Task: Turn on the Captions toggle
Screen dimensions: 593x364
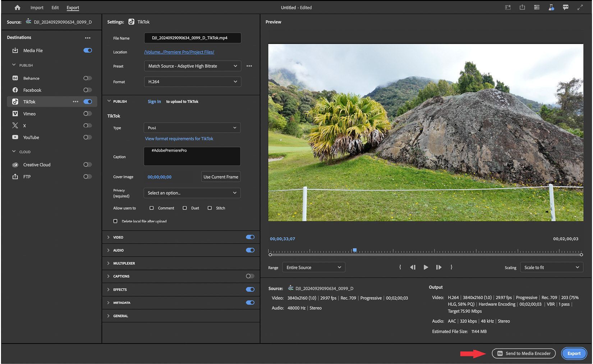Action: pyautogui.click(x=250, y=276)
